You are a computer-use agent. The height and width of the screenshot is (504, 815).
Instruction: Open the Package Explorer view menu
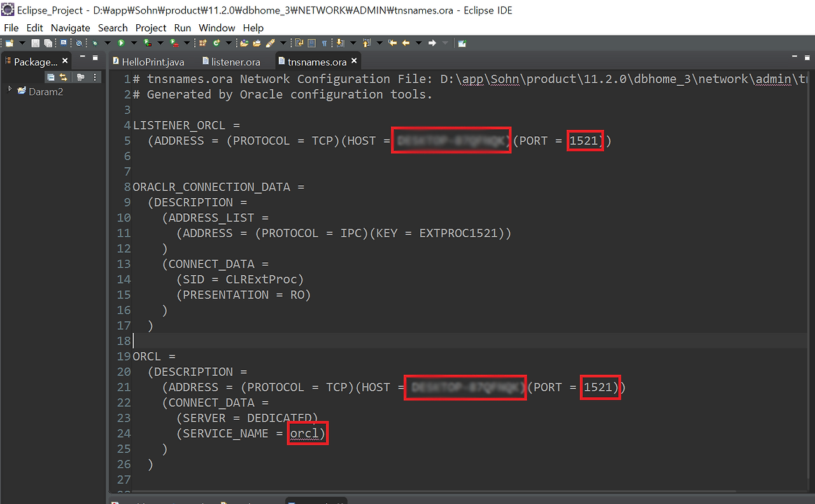tap(95, 77)
